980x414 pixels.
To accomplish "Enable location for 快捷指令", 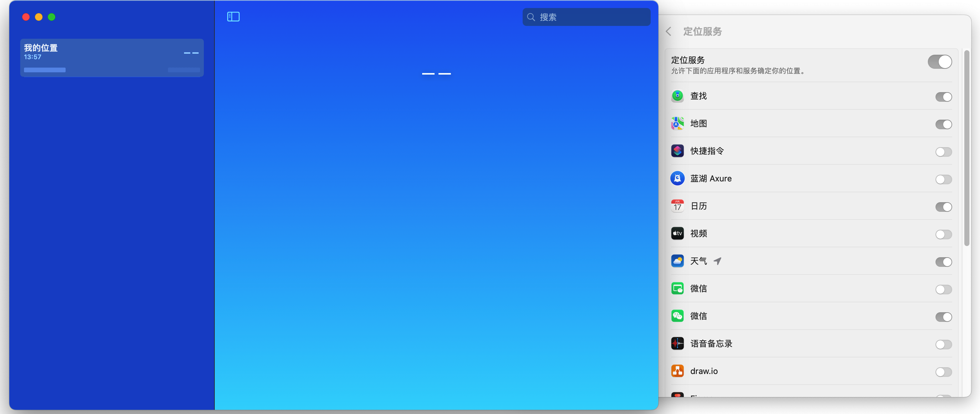I will [x=943, y=152].
